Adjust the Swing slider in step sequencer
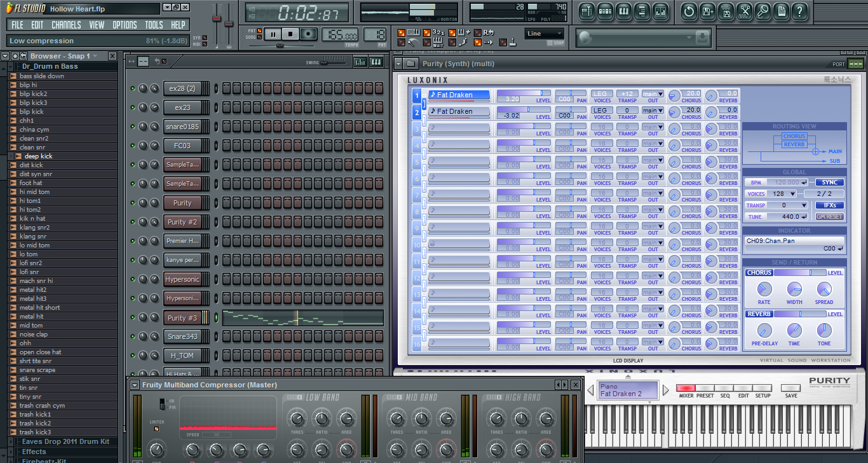This screenshot has width=868, height=463. click(334, 62)
